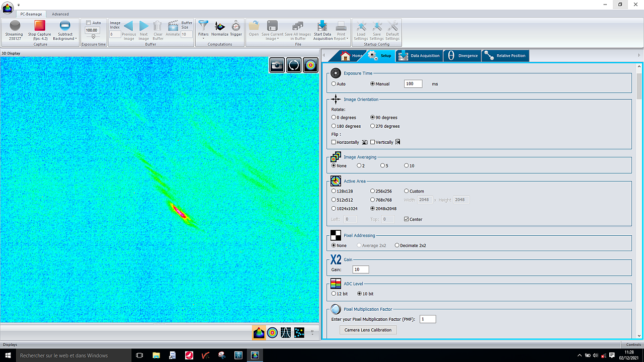Screen dimensions: 644x362
Task: Open the XY profile display icon
Action: [286, 332]
